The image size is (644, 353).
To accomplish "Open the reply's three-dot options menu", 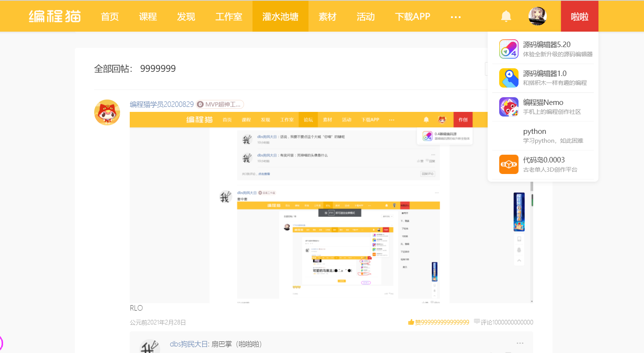I will coord(520,343).
